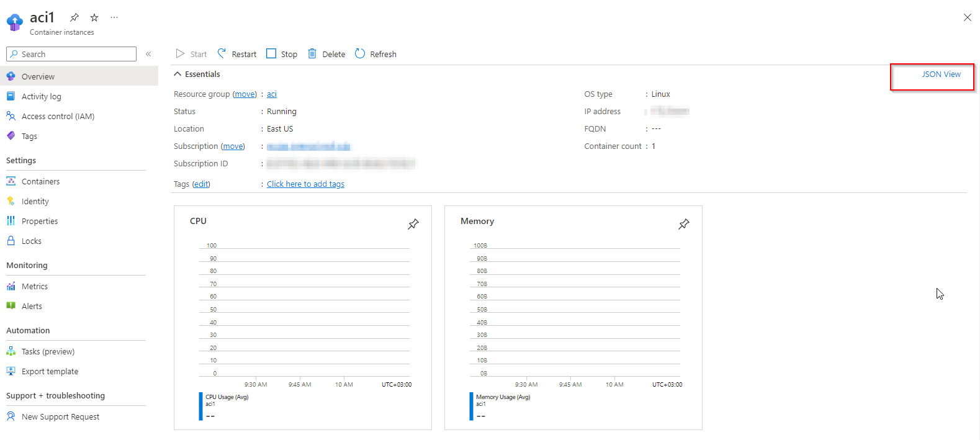Collapse the sidebar menu with double chevron
Viewport: 980px width, 440px height.
(148, 54)
